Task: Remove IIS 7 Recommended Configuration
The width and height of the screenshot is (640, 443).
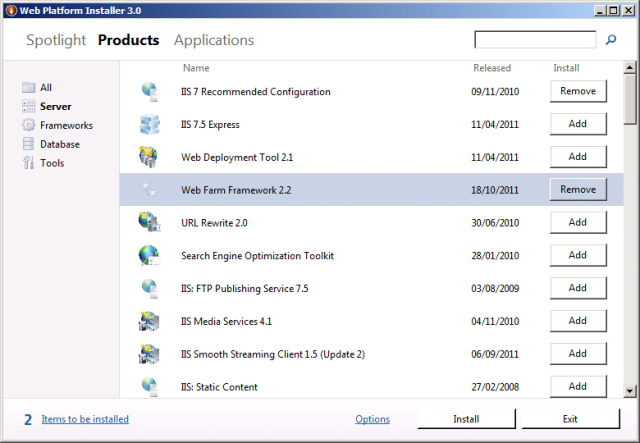Action: click(578, 91)
